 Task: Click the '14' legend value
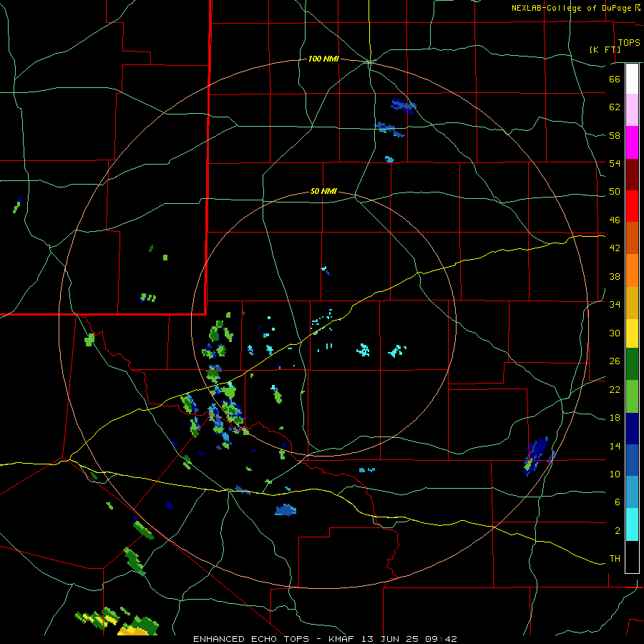tap(615, 446)
